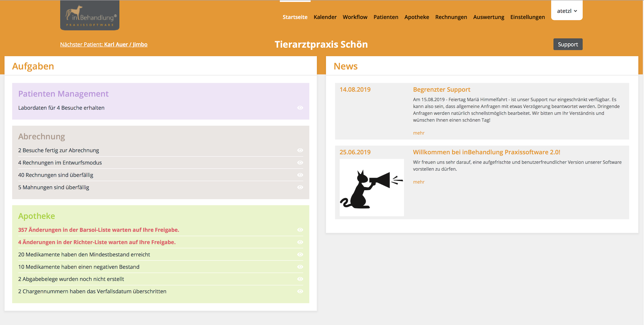The height and width of the screenshot is (325, 644).
Task: Click eye icon for 2 Besuche fertig zur Abrechnung
Action: coord(300,150)
